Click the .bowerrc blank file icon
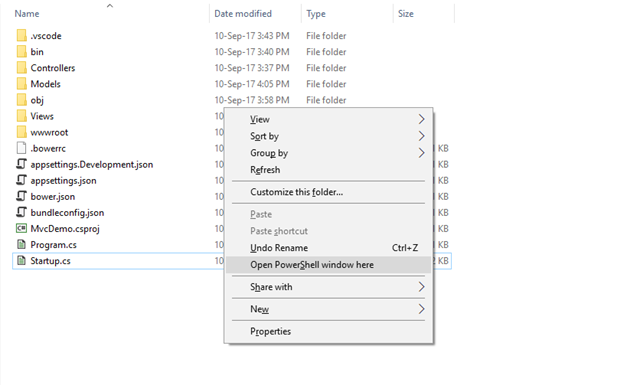 21,148
